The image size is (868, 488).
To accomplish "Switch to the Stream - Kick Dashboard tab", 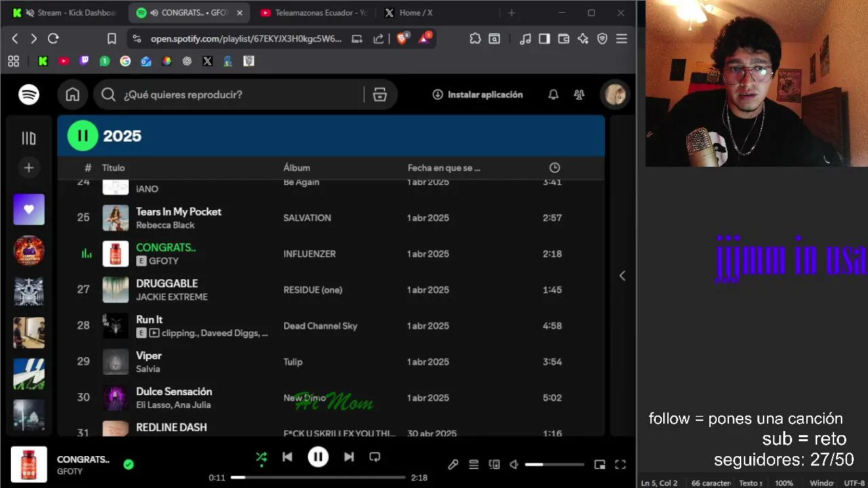I will pos(65,13).
